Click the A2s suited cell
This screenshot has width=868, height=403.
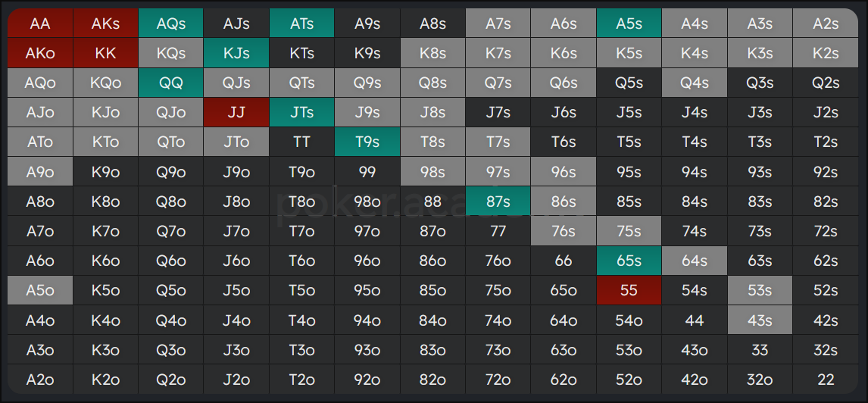pyautogui.click(x=826, y=23)
